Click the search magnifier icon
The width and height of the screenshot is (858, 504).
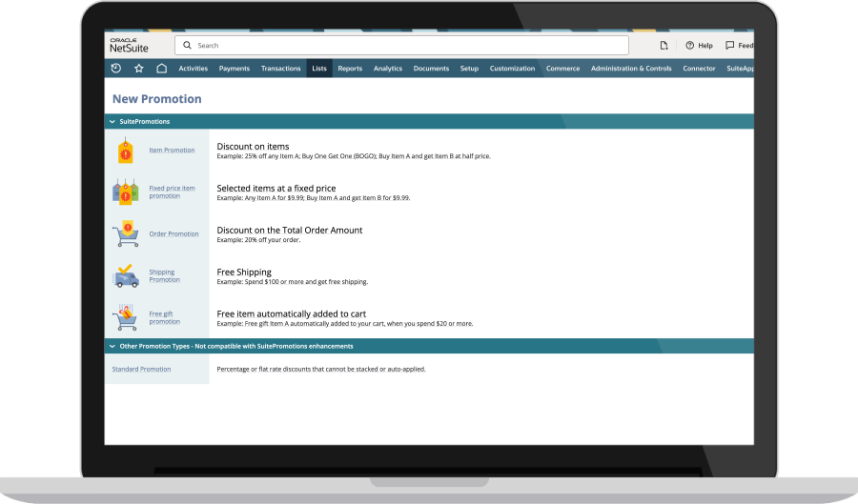tap(187, 46)
